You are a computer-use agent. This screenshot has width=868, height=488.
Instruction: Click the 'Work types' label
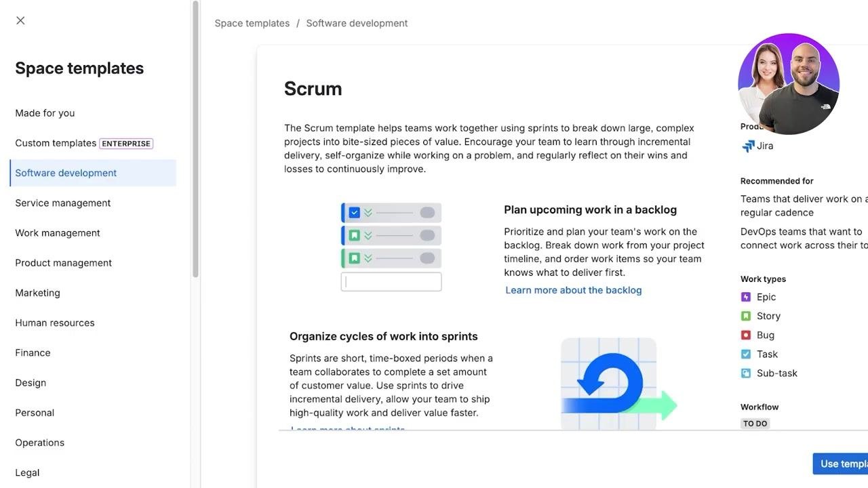[764, 279]
